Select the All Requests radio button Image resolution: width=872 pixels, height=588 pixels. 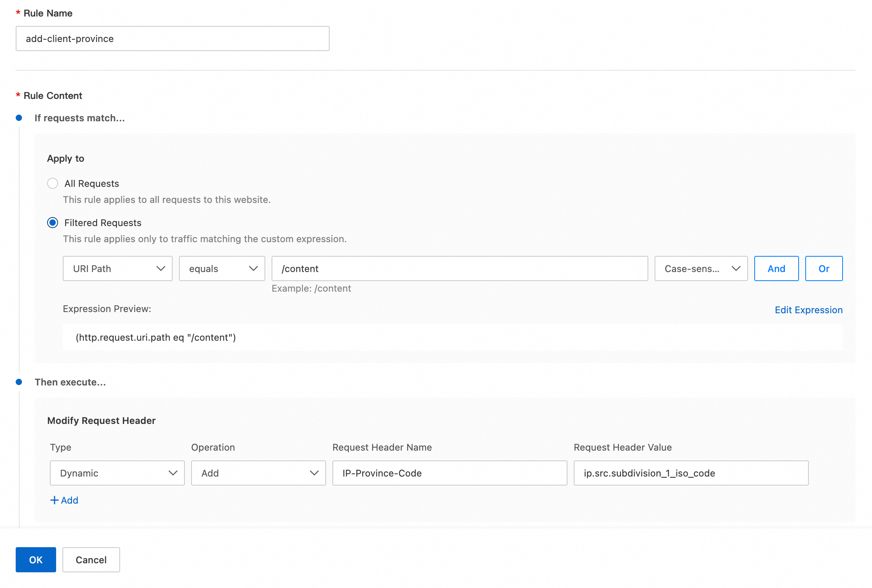(x=53, y=183)
